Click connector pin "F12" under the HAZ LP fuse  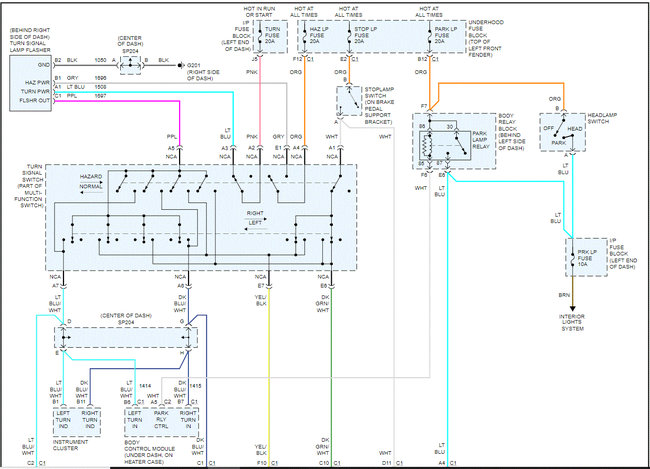pyautogui.click(x=298, y=59)
